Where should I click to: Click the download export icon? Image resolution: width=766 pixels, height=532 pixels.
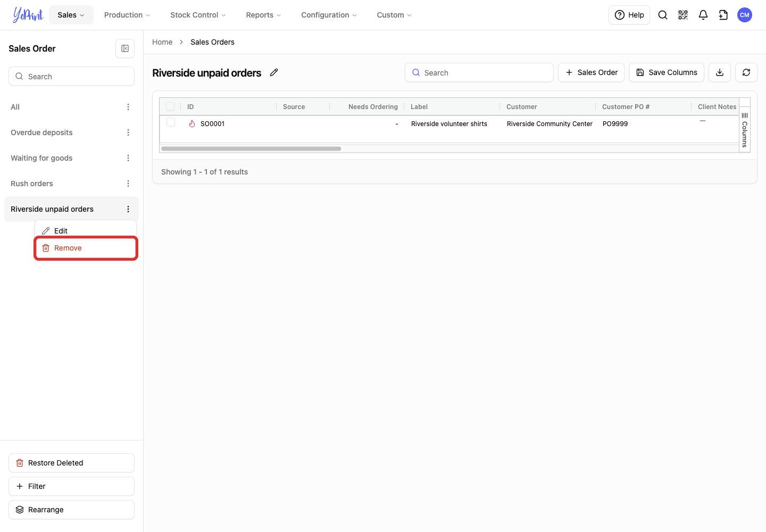[720, 72]
